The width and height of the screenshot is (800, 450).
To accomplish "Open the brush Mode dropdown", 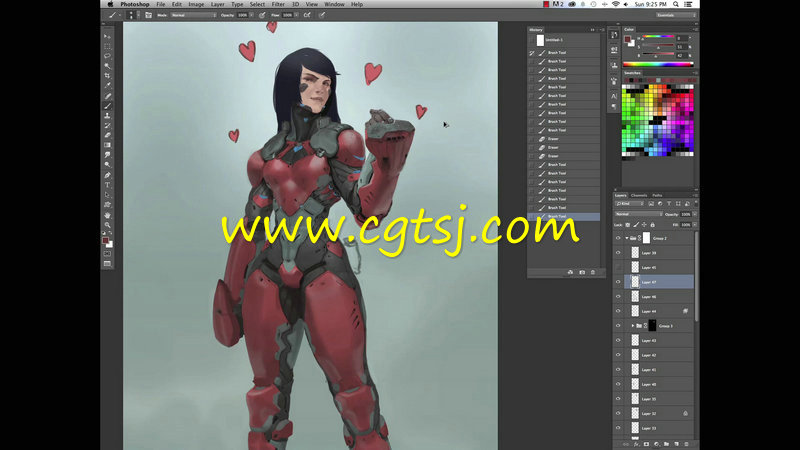I will pos(193,15).
